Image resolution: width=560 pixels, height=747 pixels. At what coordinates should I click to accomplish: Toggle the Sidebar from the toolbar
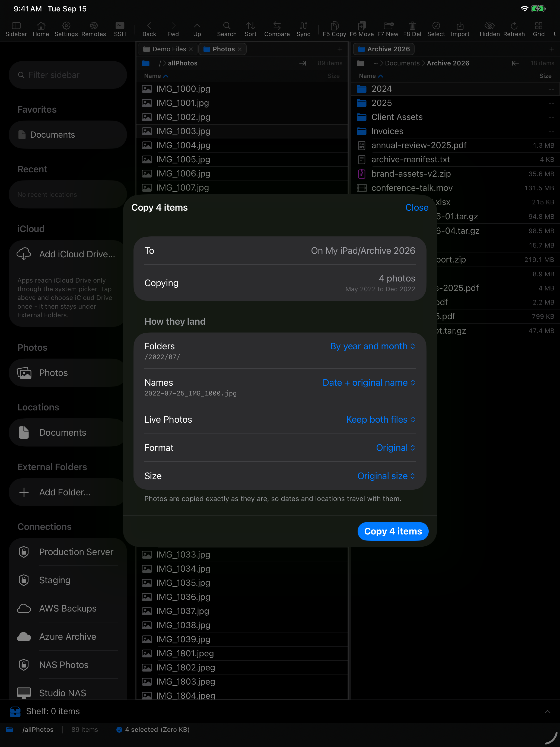click(16, 29)
